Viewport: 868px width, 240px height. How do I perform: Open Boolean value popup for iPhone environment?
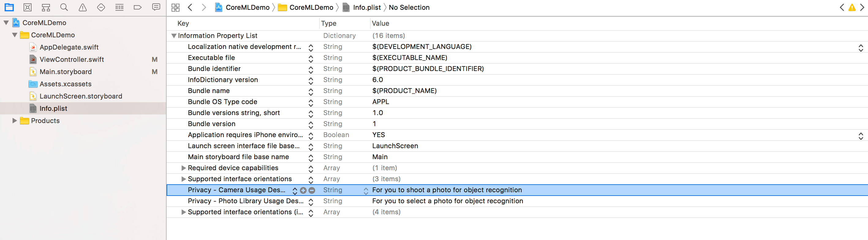click(x=861, y=136)
